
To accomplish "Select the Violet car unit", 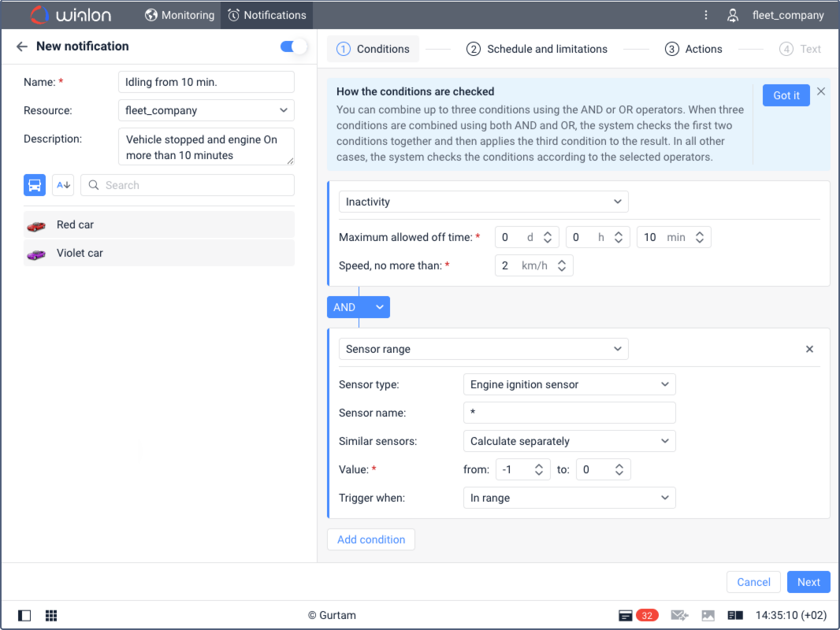I will 159,253.
